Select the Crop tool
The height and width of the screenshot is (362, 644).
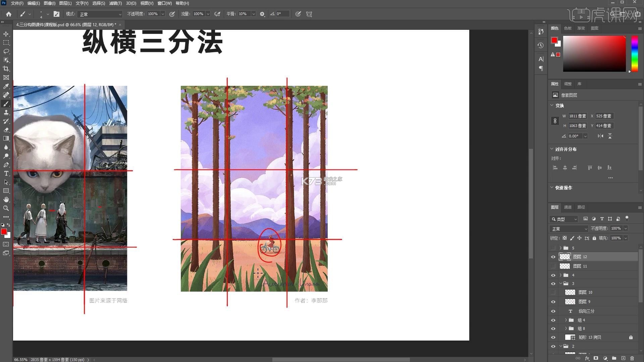pyautogui.click(x=6, y=69)
